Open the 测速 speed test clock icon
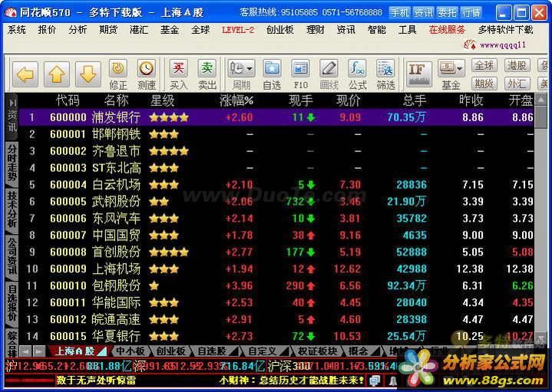 [x=147, y=74]
